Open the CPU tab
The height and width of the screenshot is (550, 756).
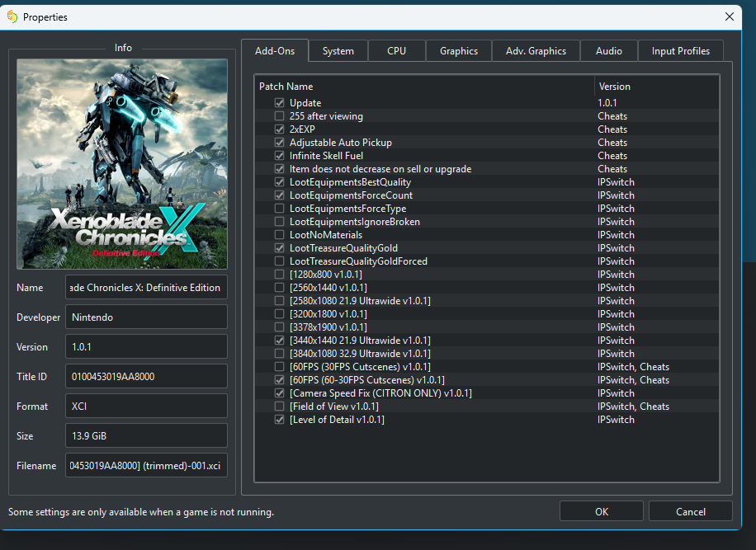tap(396, 51)
